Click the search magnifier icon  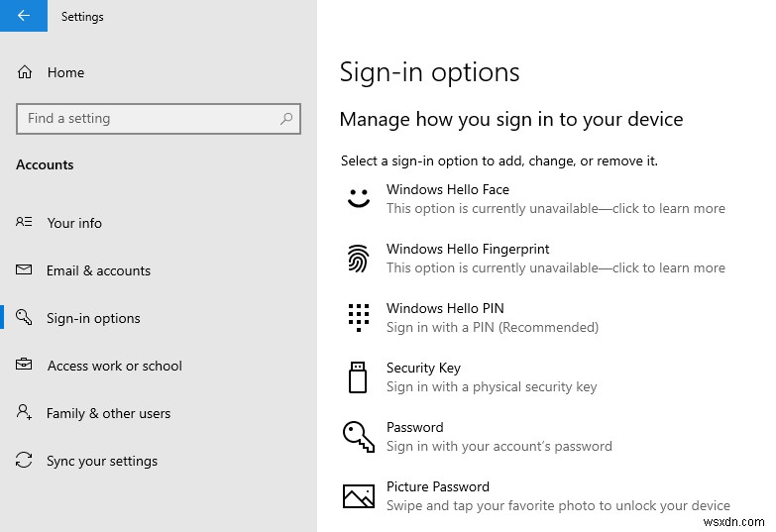pyautogui.click(x=286, y=118)
